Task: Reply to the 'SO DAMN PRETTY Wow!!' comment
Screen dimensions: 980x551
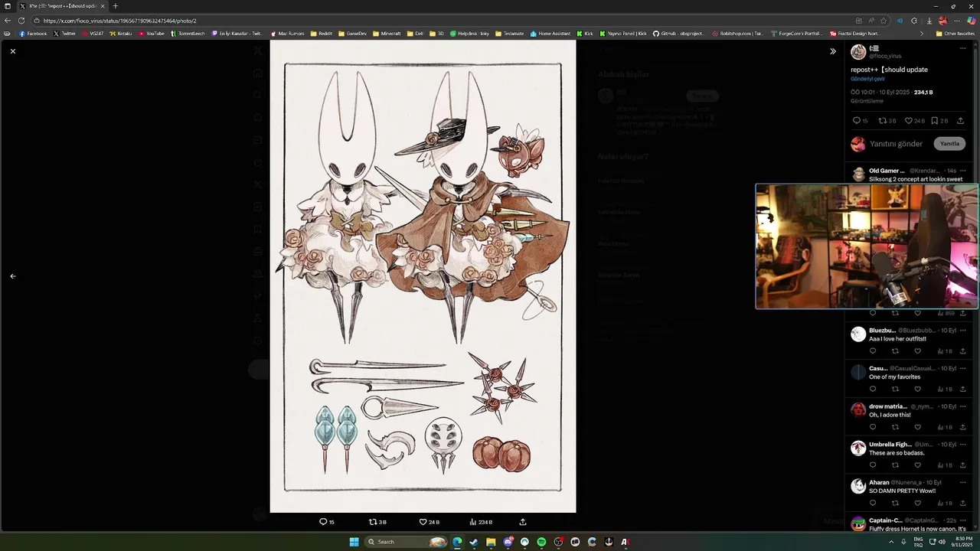Action: (x=872, y=503)
